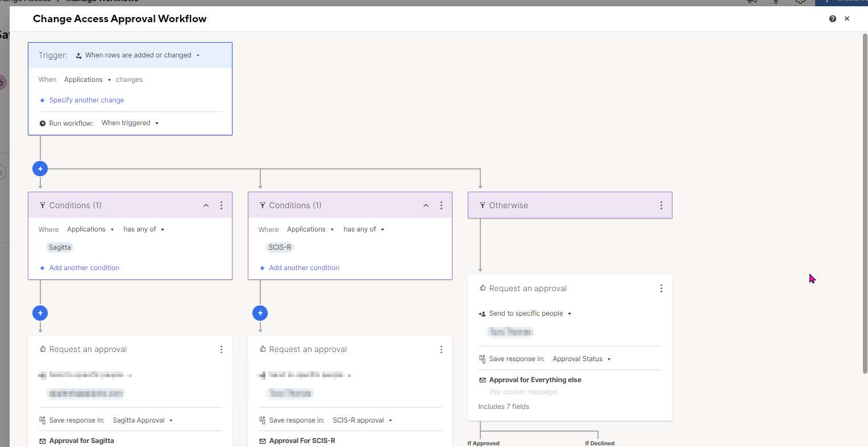This screenshot has height=447, width=868.
Task: Open Applications field dropdown in Sagitta condition
Action: click(x=90, y=229)
